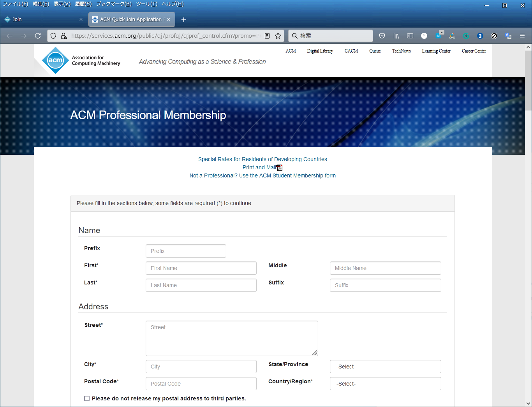The image size is (532, 407).
Task: Focus the Last Name field
Action: pos(201,285)
